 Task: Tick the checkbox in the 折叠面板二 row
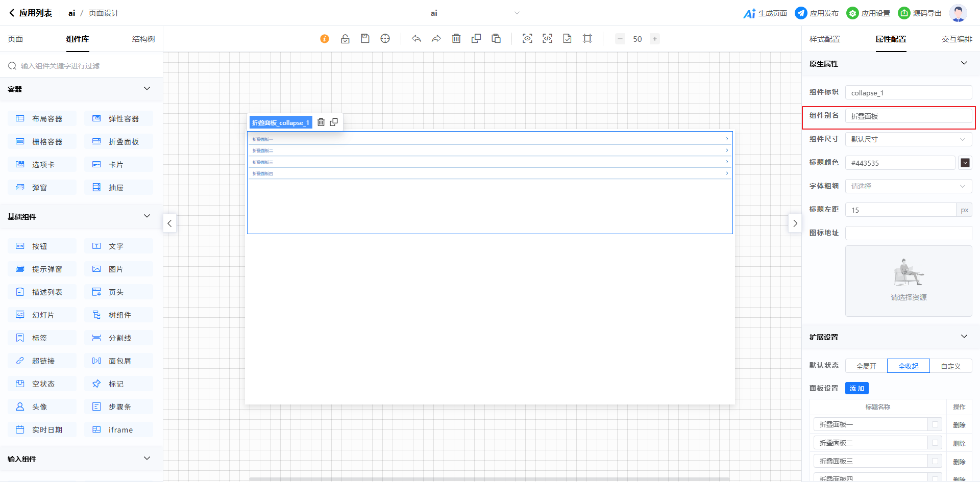[x=935, y=443]
